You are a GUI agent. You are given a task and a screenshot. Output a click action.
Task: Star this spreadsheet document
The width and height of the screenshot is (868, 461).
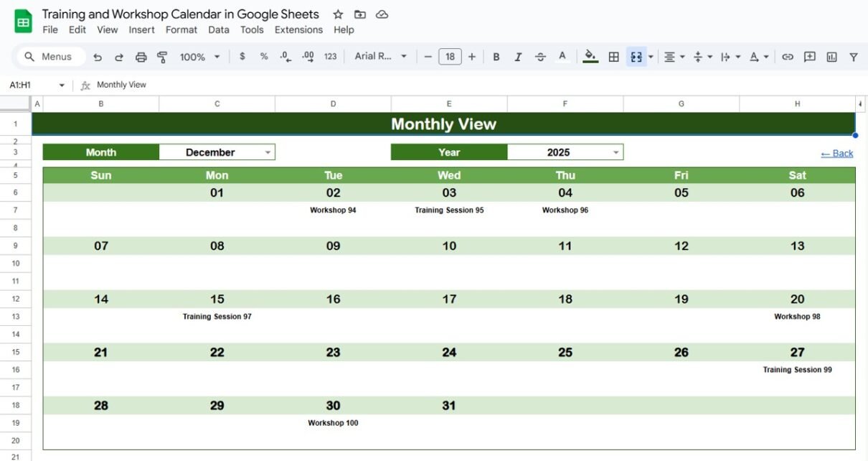[x=338, y=14]
